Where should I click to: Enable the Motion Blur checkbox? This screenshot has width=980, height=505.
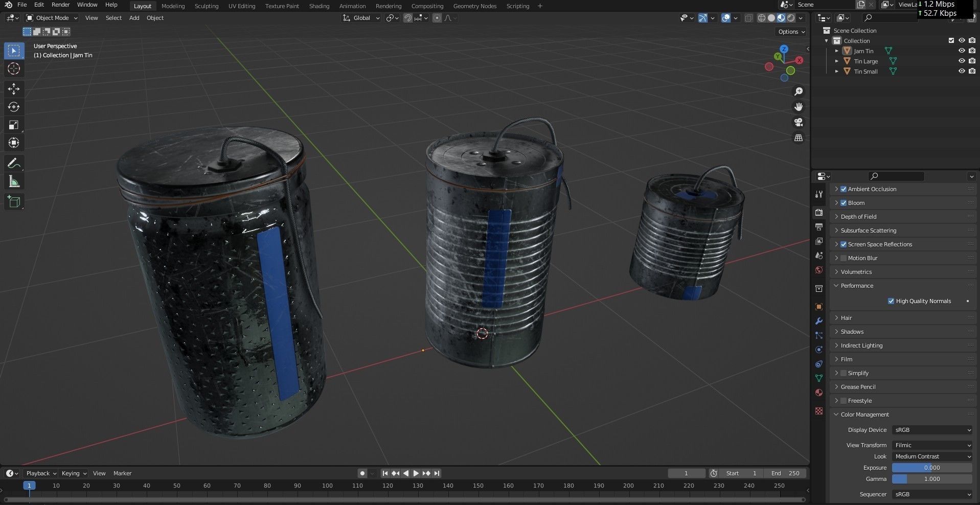pos(844,258)
